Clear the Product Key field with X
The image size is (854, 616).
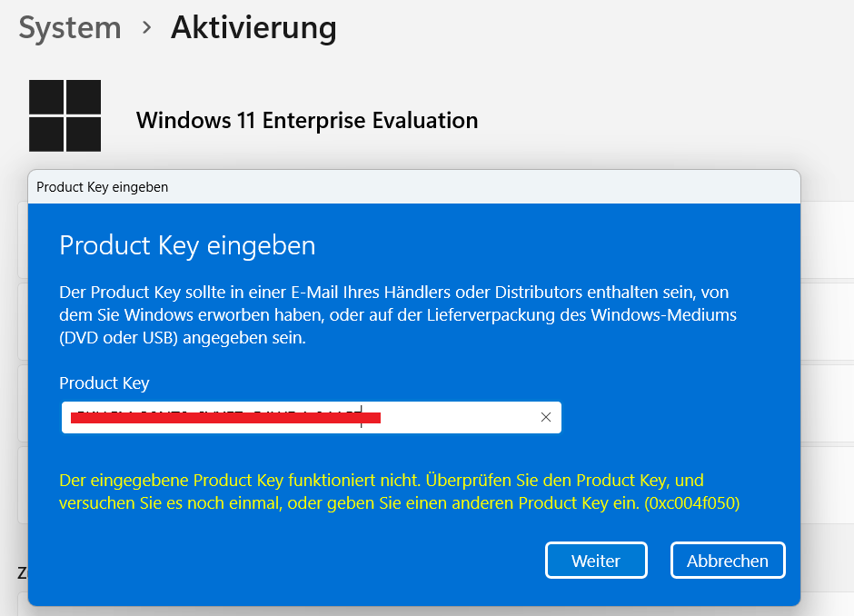pyautogui.click(x=545, y=417)
